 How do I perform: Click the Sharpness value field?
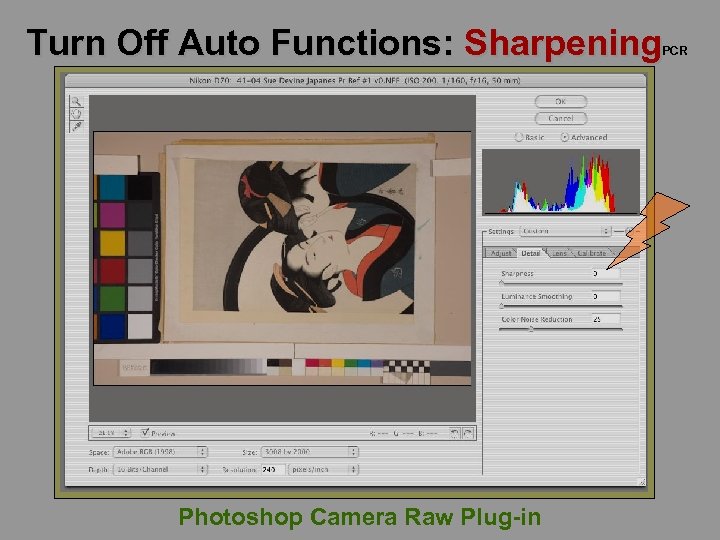point(606,273)
